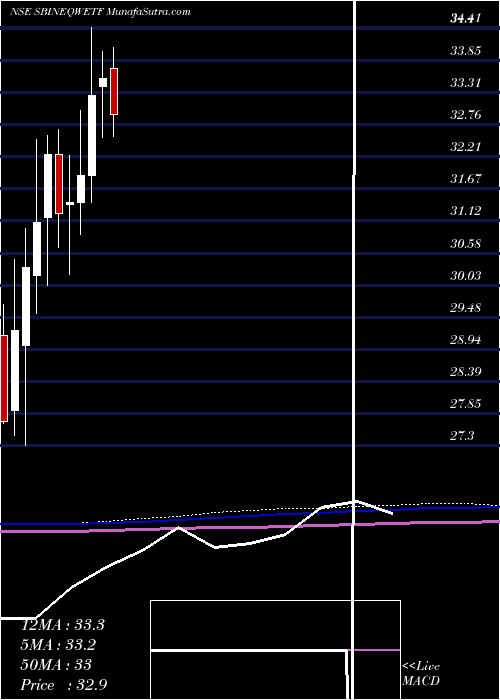
Task: Click the small white candle near 33.31
Action: point(103,82)
